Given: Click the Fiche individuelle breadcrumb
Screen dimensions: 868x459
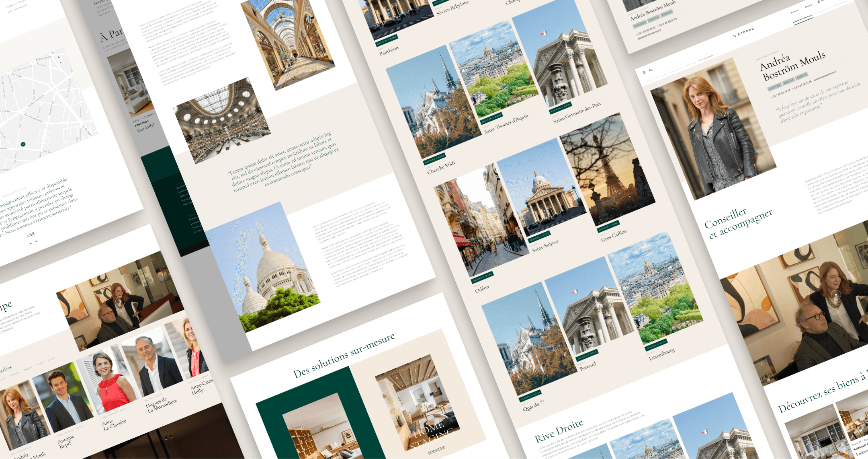Looking at the screenshot, I should pyautogui.click(x=706, y=58).
